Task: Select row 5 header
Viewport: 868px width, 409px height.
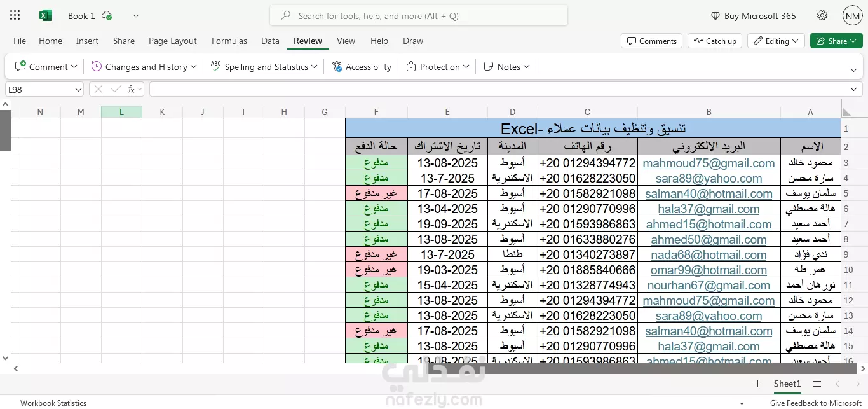Action: 846,193
